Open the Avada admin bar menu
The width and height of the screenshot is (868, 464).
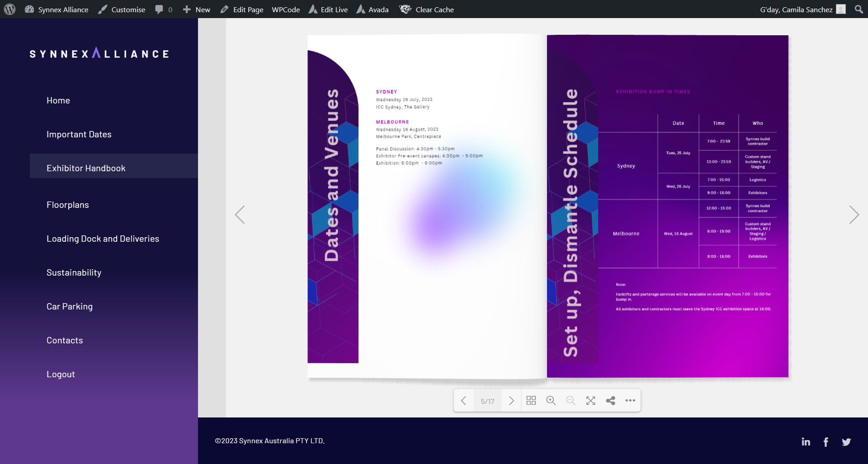(373, 9)
